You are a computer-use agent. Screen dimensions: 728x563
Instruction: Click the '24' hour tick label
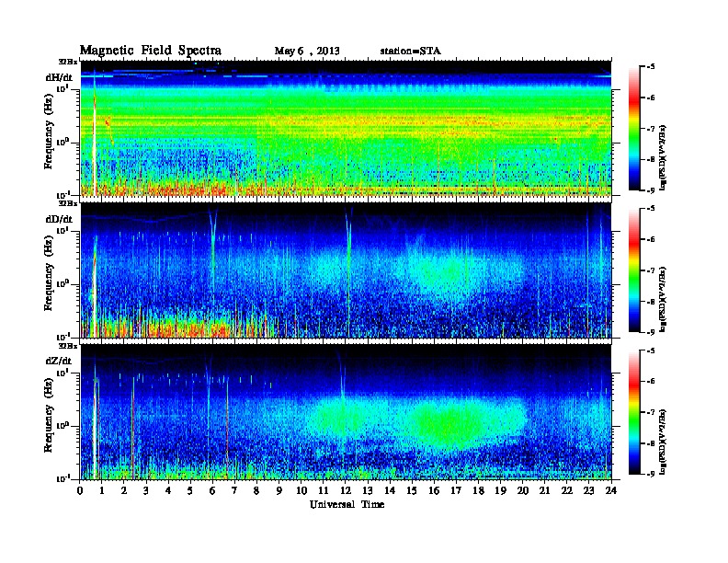(611, 491)
